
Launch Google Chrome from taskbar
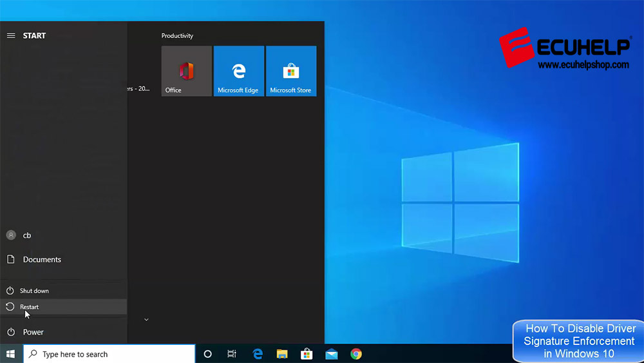(356, 354)
